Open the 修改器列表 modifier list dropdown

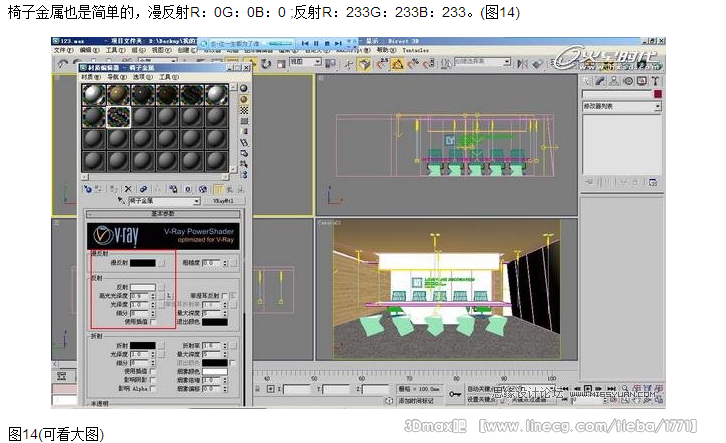[x=657, y=106]
